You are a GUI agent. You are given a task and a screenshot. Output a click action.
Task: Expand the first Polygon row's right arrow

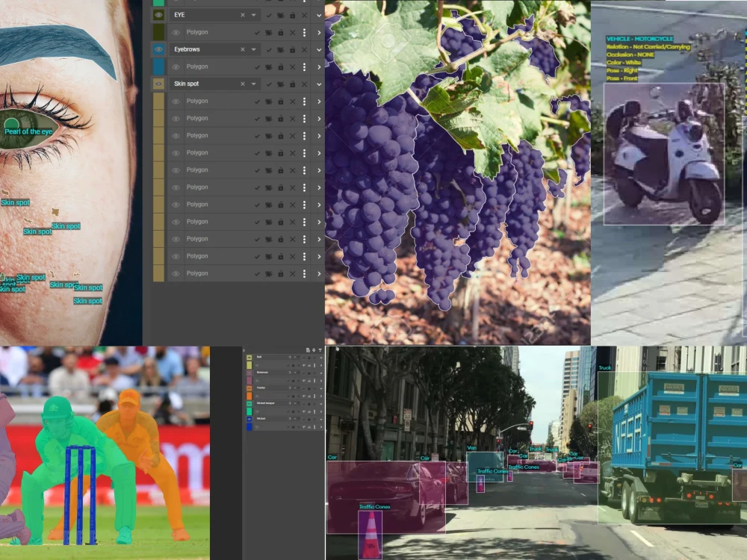coord(319,32)
